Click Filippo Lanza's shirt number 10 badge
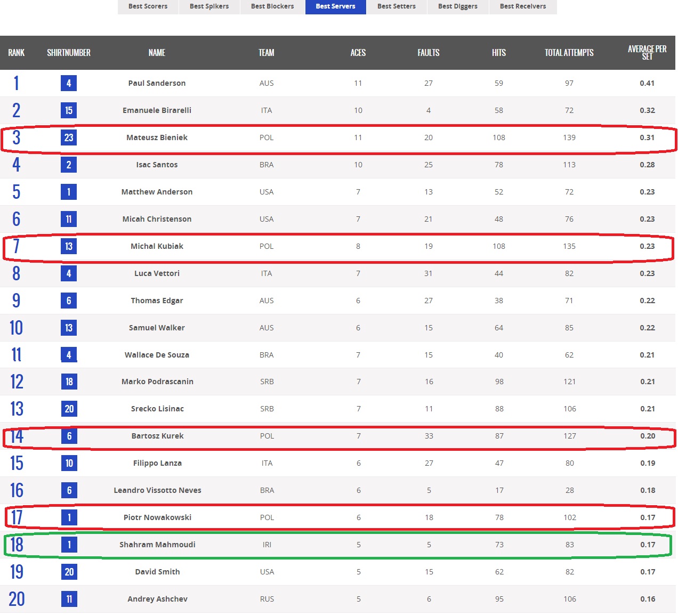678x616 pixels. click(x=69, y=463)
